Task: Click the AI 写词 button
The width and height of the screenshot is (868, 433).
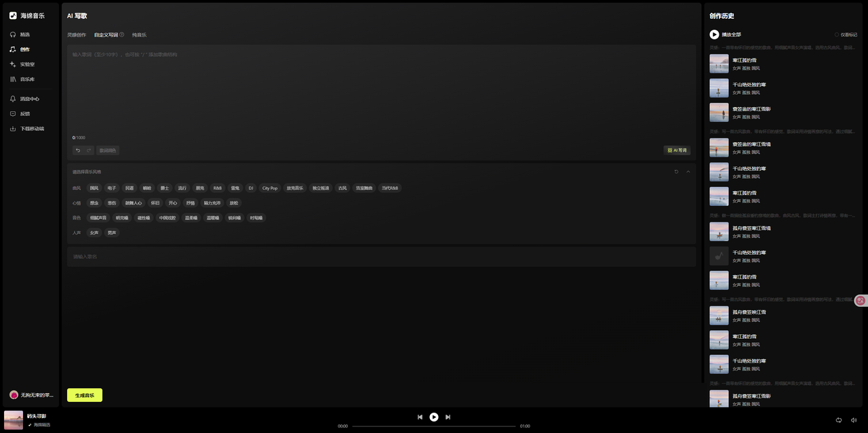Action: click(x=677, y=150)
